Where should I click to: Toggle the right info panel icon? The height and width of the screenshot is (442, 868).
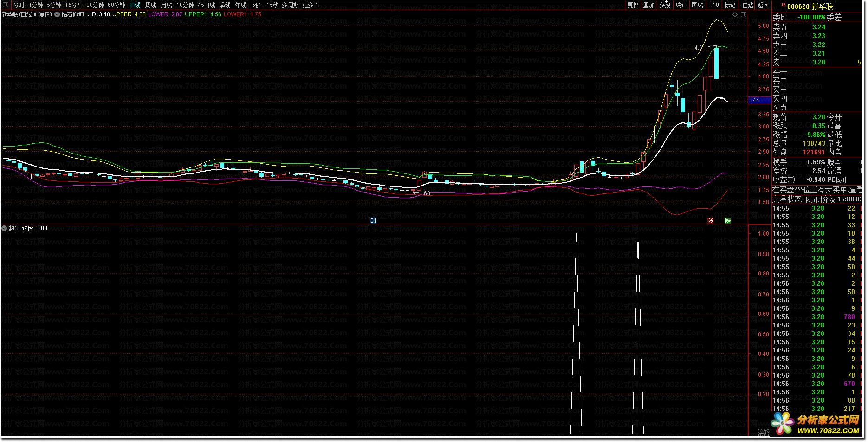pos(744,14)
